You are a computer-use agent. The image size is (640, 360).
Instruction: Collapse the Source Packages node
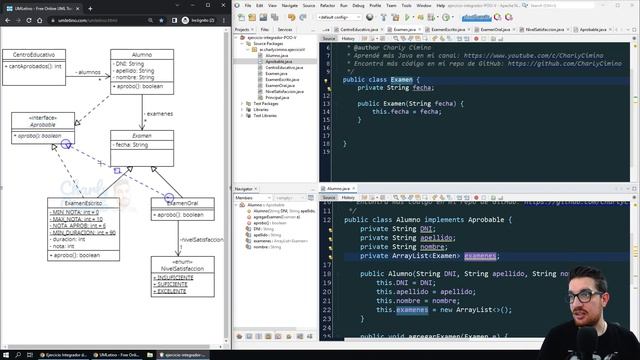click(242, 43)
